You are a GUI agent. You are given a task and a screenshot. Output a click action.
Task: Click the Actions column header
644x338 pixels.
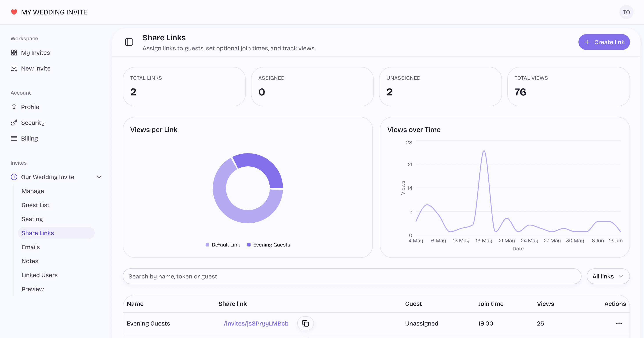tap(615, 304)
